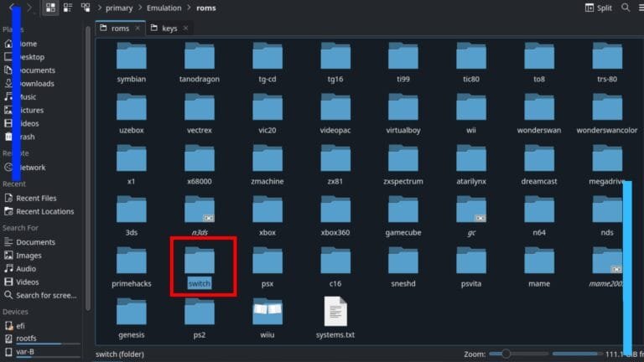The width and height of the screenshot is (644, 362).
Task: Select the symbian folder
Action: pos(132,62)
